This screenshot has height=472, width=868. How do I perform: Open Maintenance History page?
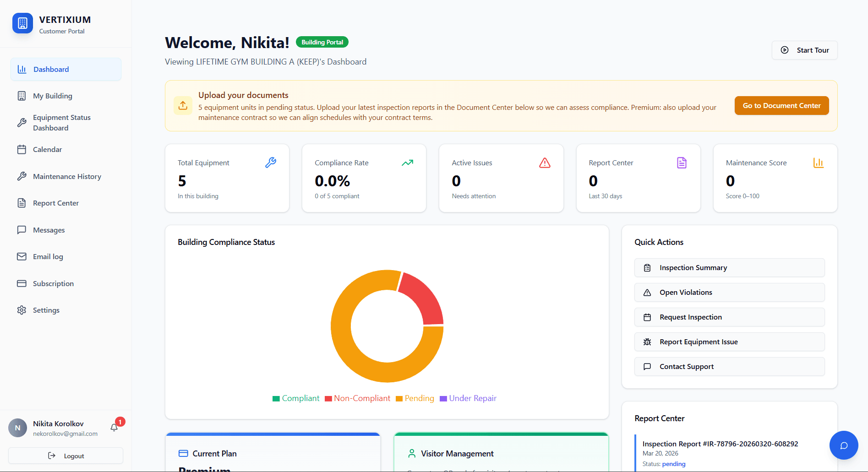[67, 177]
